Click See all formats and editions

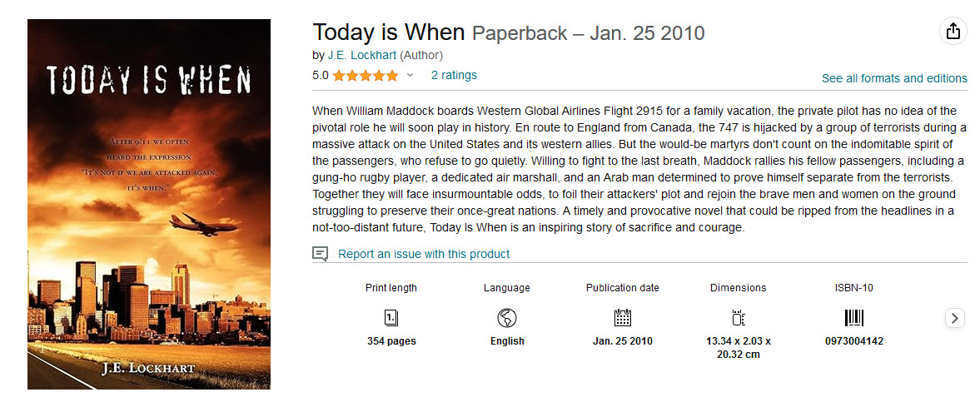pos(894,78)
